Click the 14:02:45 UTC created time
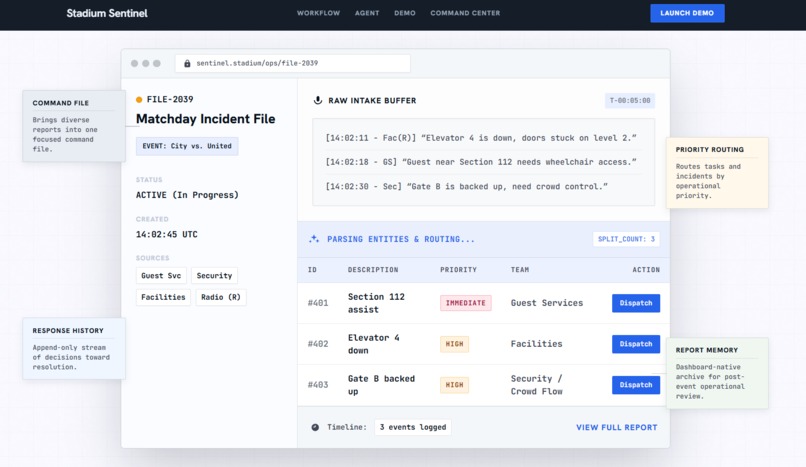806x467 pixels. tap(167, 234)
